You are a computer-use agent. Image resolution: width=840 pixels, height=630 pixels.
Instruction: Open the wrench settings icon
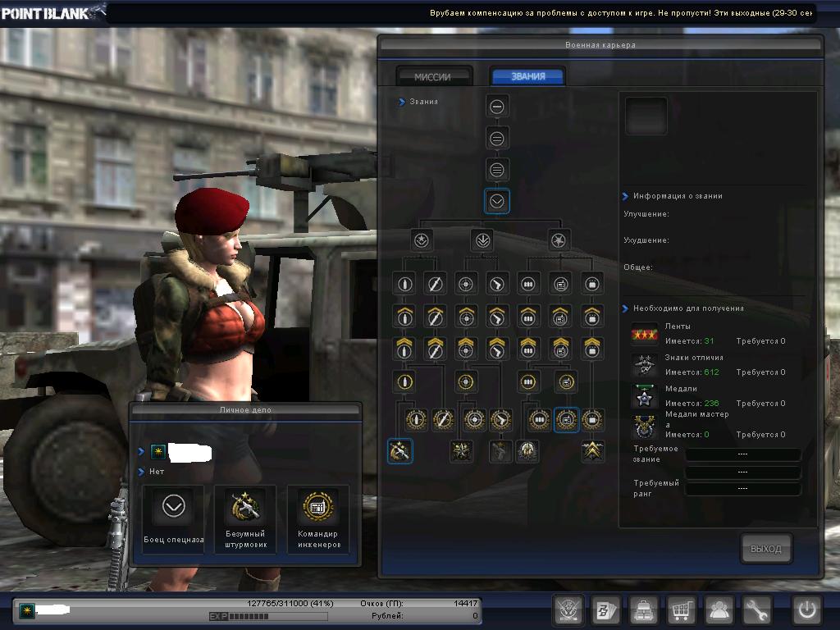[x=756, y=609]
